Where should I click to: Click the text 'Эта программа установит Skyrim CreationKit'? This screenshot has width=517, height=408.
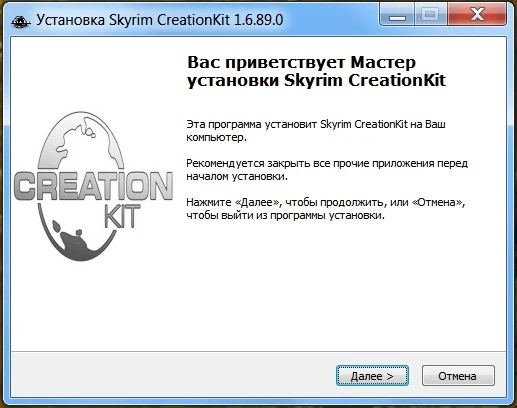click(297, 124)
